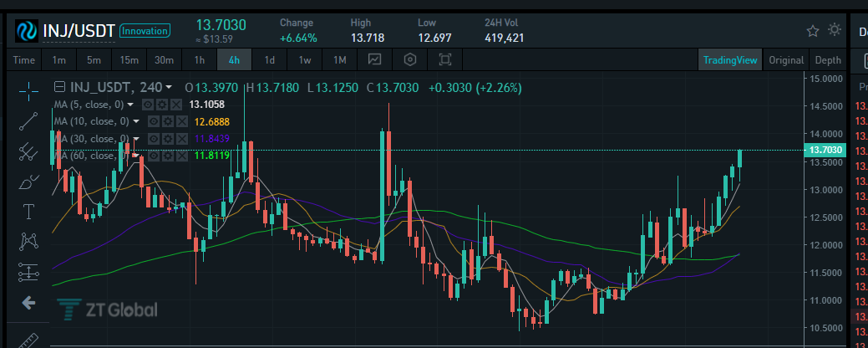Select the 1h timeframe
Screen dimensions: 868x348
click(200, 60)
